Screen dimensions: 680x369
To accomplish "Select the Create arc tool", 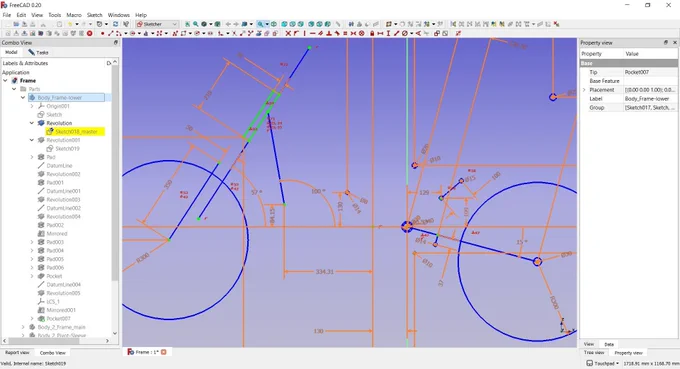I will 119,33.
